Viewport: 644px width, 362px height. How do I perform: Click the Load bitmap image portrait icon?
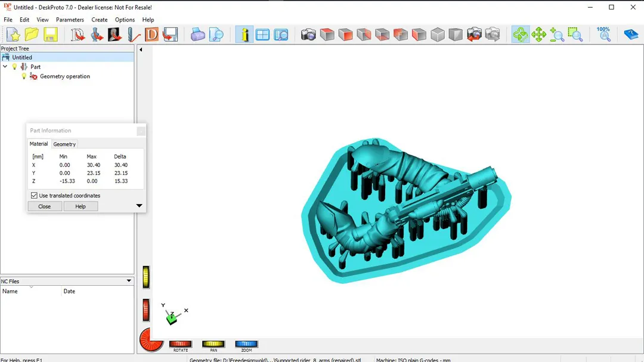click(x=114, y=35)
